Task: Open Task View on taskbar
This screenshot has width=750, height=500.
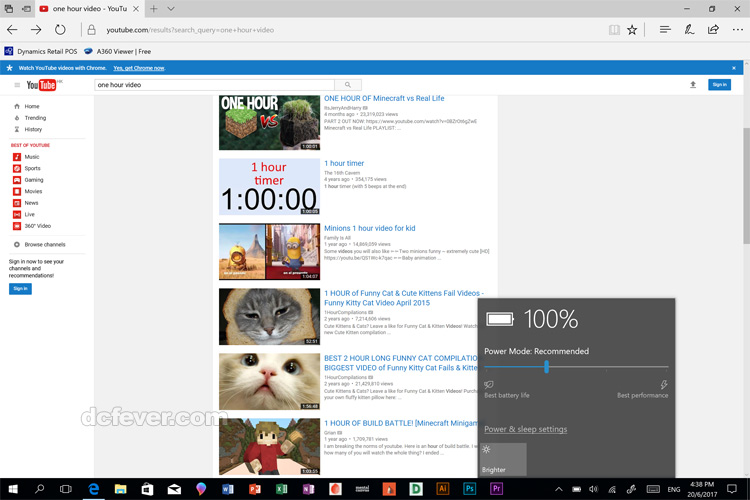Action: click(x=66, y=489)
